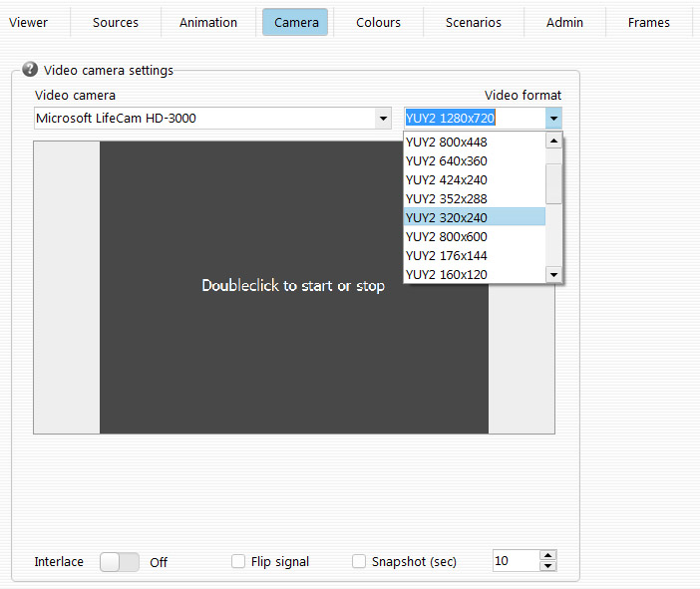The image size is (700, 589).
Task: Expand the Video camera dropdown
Action: [x=383, y=119]
